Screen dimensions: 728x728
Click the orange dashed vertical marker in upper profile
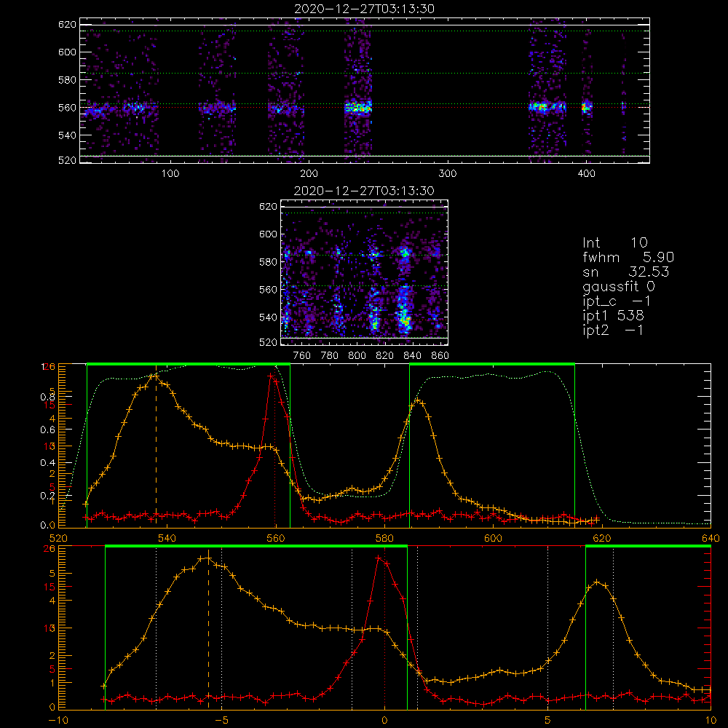pos(156,448)
